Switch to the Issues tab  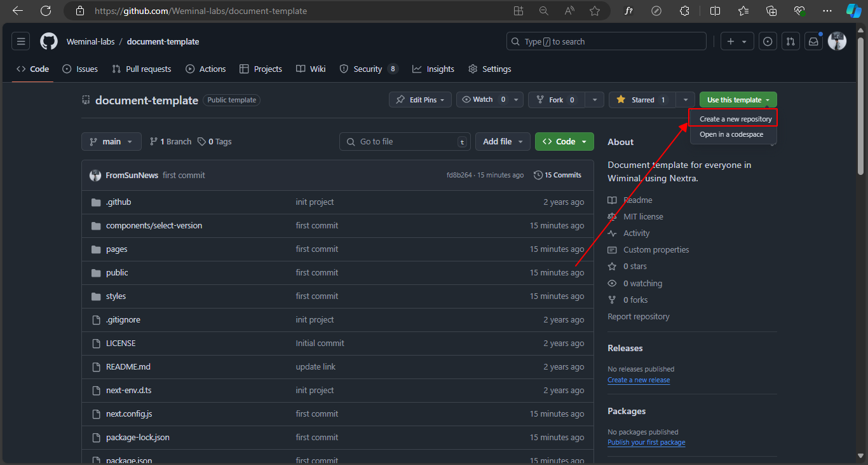(80, 69)
